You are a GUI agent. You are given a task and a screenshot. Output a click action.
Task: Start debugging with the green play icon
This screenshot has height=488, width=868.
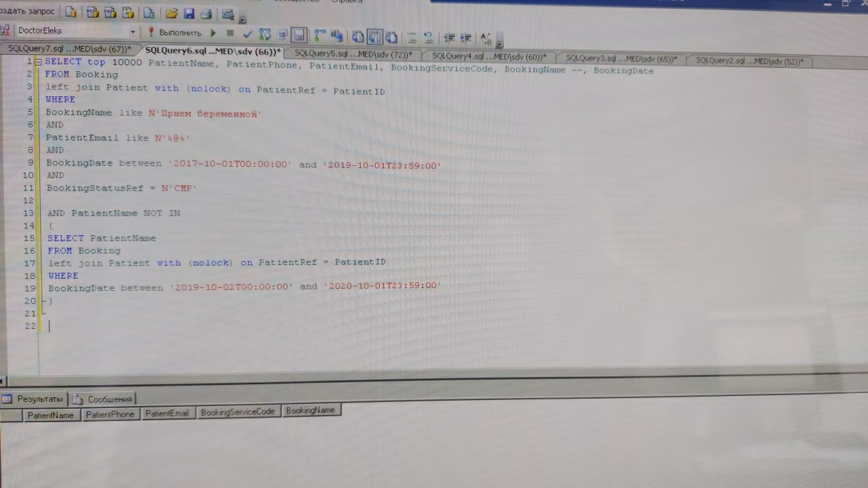click(214, 33)
